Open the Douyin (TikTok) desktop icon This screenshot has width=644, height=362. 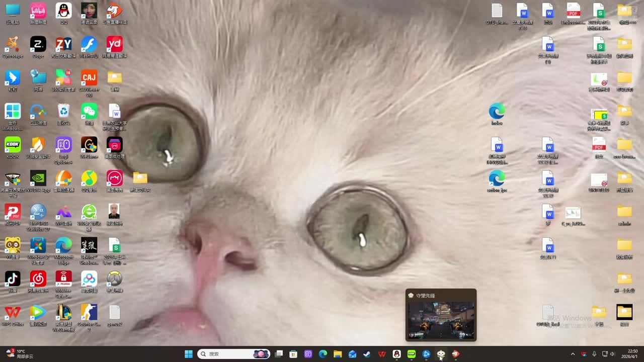point(13,279)
